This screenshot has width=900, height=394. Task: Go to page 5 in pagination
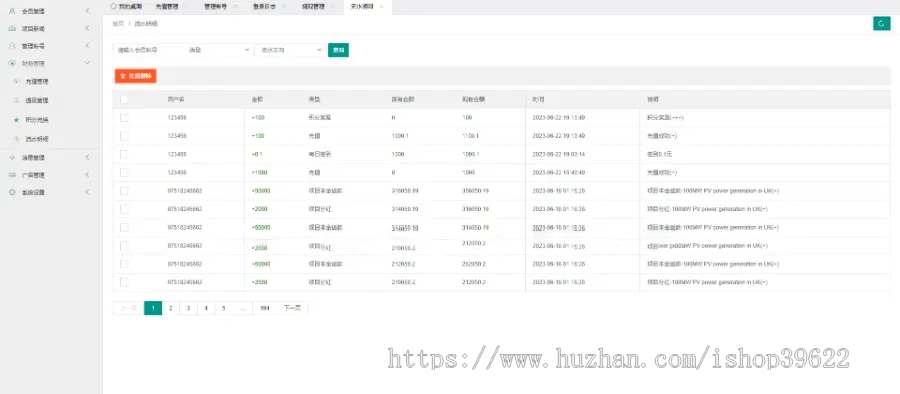224,308
